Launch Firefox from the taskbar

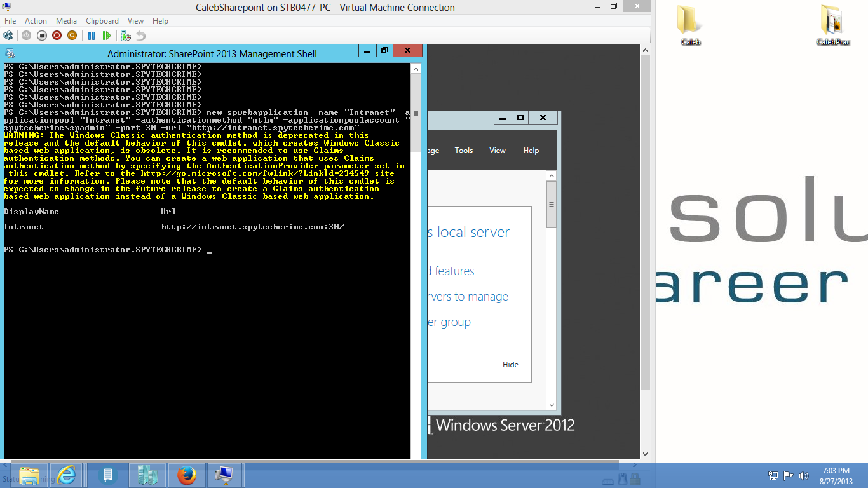(186, 475)
